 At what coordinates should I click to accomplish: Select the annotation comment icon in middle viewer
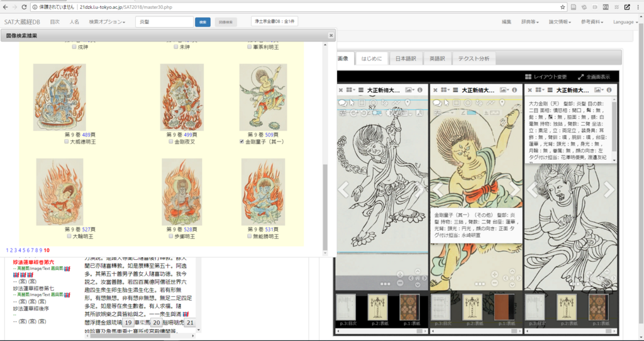click(437, 103)
